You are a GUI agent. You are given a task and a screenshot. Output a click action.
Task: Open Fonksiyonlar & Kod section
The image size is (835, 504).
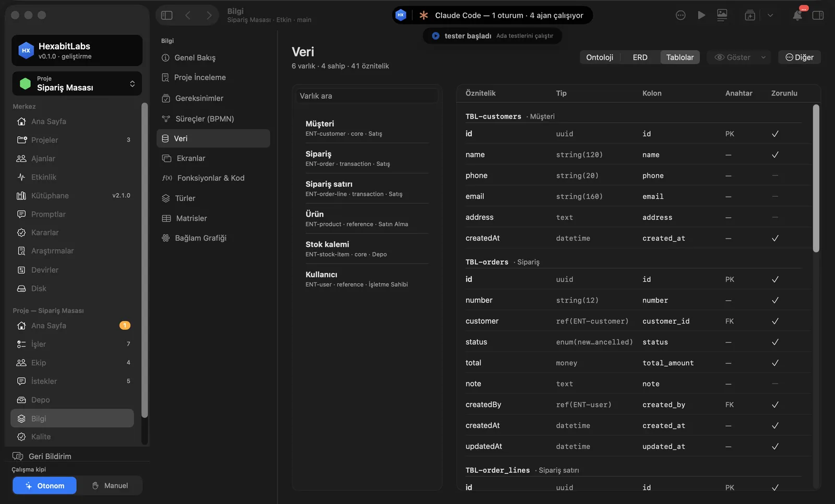click(x=213, y=178)
